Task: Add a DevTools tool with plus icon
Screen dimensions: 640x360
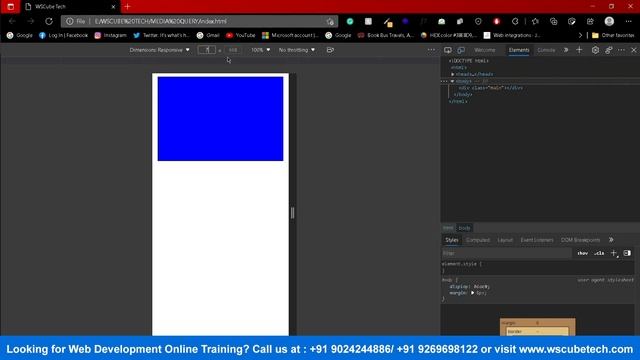Action: click(579, 50)
